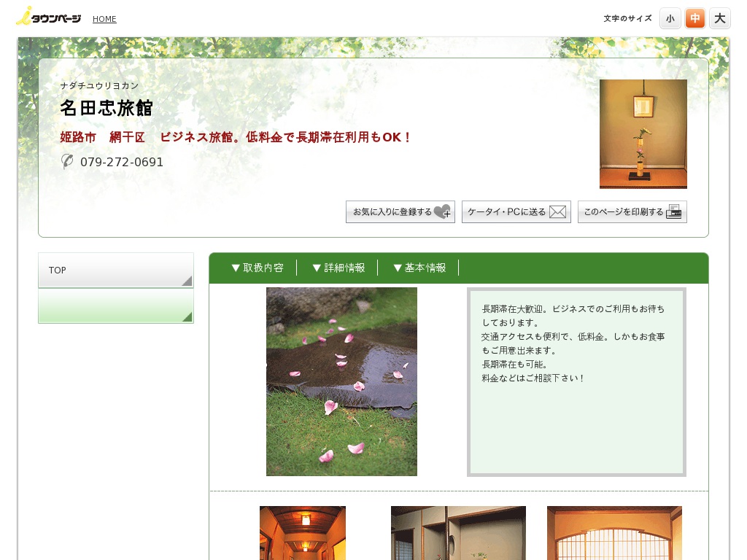This screenshot has width=747, height=560.
Task: Go to the HOME link
Action: click(104, 19)
